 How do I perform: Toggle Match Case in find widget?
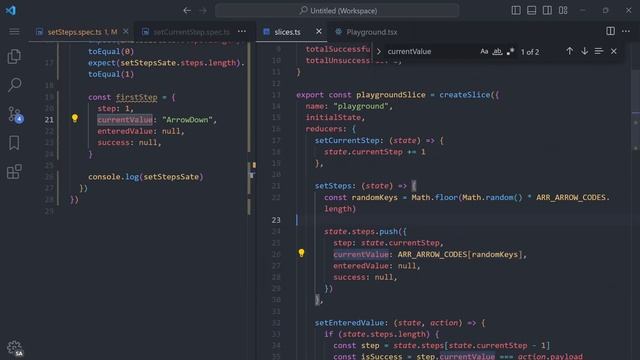[x=484, y=51]
